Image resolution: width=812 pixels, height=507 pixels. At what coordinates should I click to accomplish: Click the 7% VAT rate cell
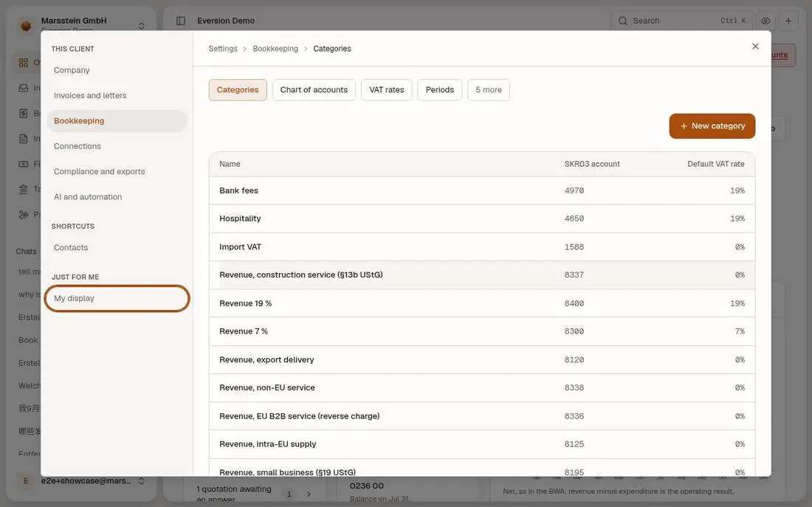(740, 331)
